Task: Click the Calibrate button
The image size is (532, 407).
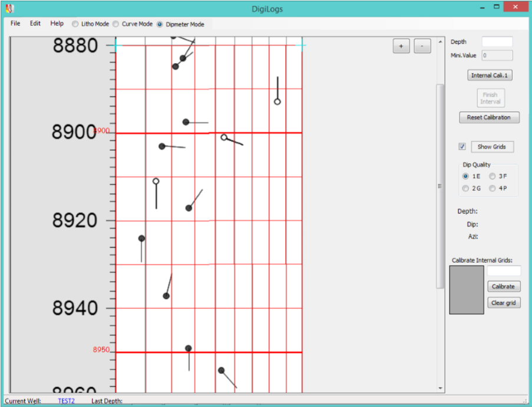Action: click(503, 286)
